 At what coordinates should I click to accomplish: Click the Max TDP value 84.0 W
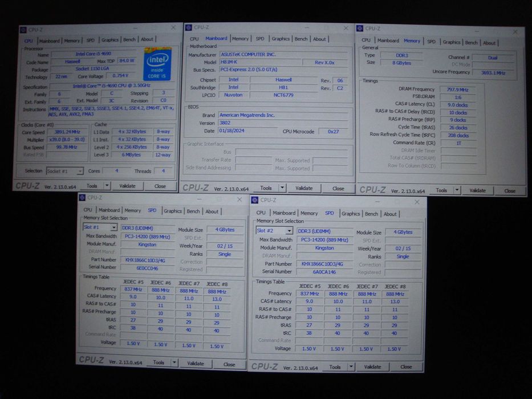(x=127, y=60)
